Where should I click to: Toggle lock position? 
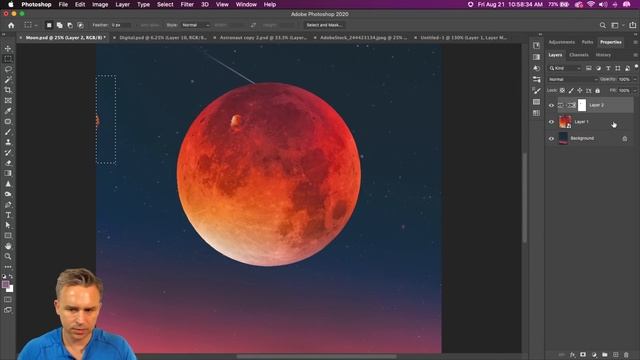pos(580,90)
